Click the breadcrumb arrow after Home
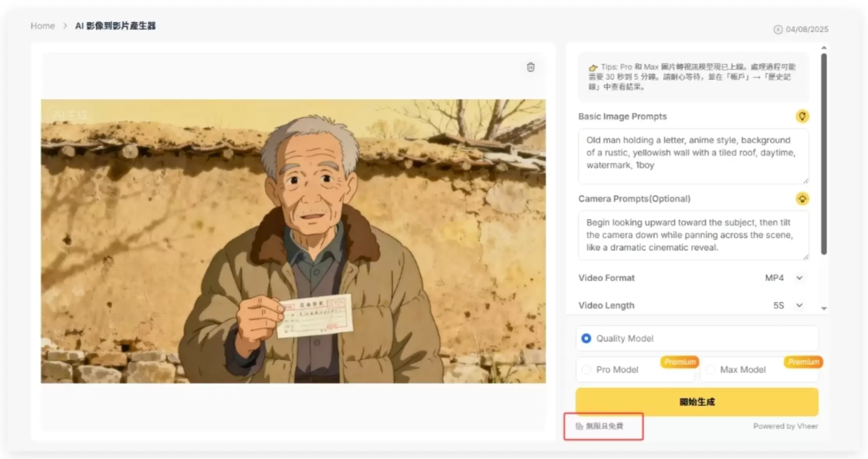 point(65,26)
